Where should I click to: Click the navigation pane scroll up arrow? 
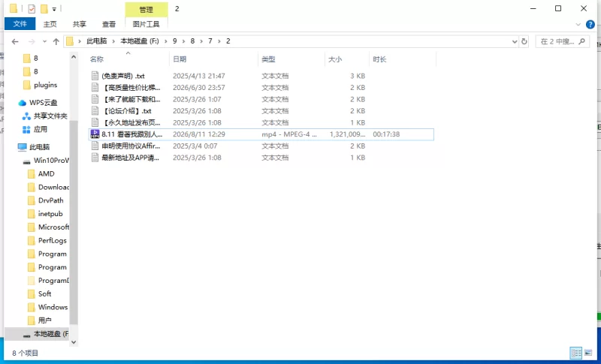(74, 56)
